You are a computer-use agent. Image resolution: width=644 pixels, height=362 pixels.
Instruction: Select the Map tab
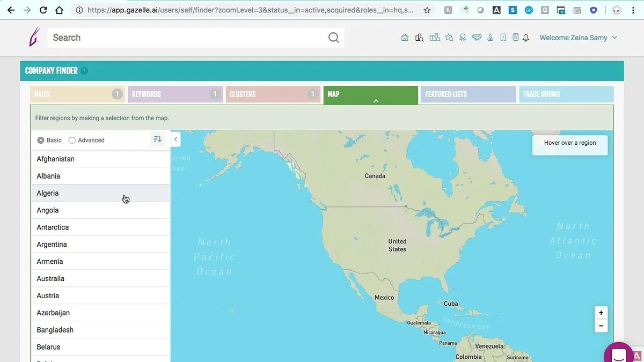(x=370, y=95)
